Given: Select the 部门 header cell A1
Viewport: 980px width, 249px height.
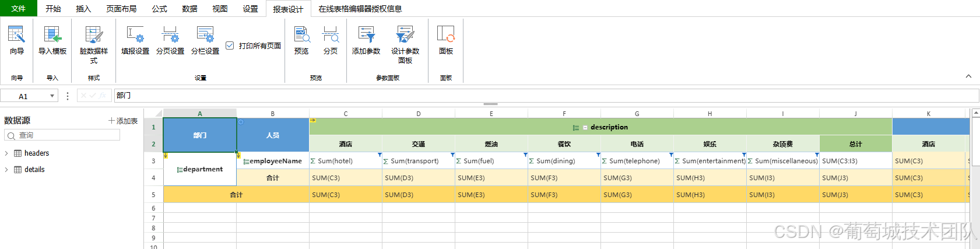Looking at the screenshot, I should click(200, 135).
